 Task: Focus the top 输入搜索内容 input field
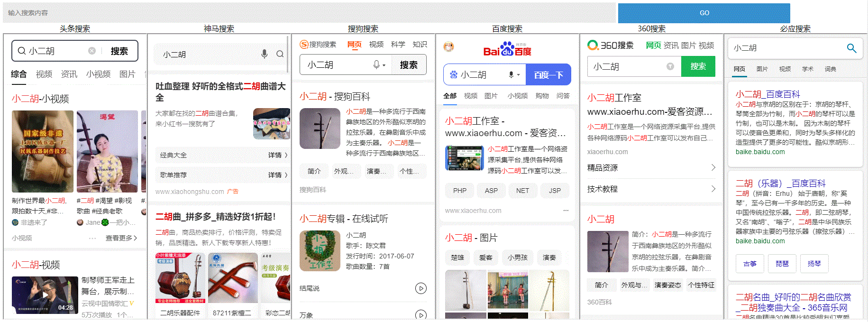click(x=310, y=13)
